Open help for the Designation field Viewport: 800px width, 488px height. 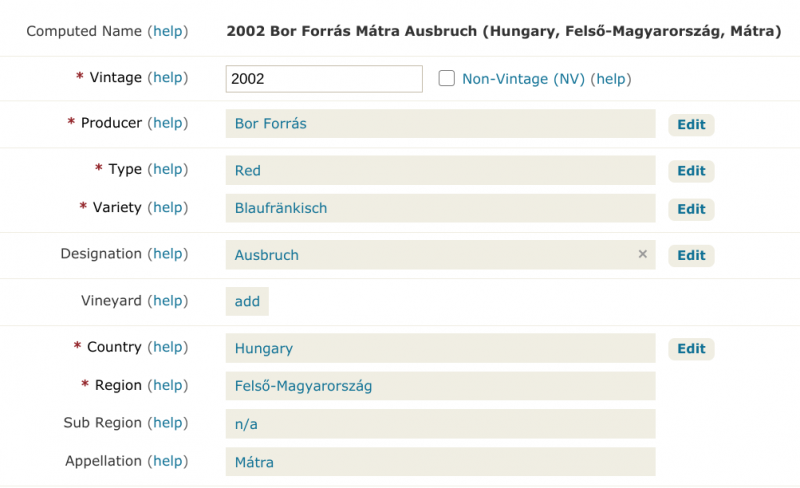tap(168, 254)
